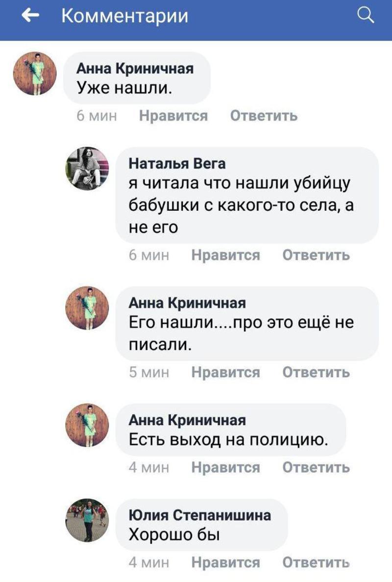Open Юлия Степанишина's name link
This screenshot has height=582, width=392.
[199, 515]
